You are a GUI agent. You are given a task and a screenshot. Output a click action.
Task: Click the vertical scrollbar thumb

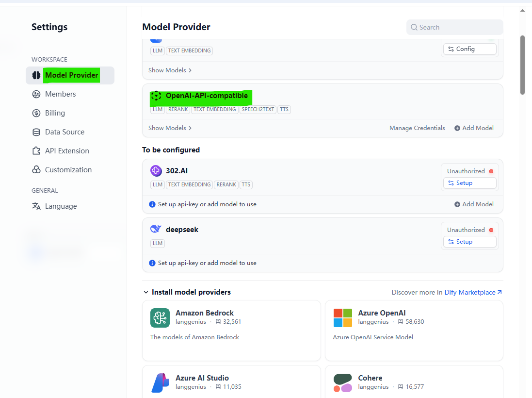pos(522,65)
